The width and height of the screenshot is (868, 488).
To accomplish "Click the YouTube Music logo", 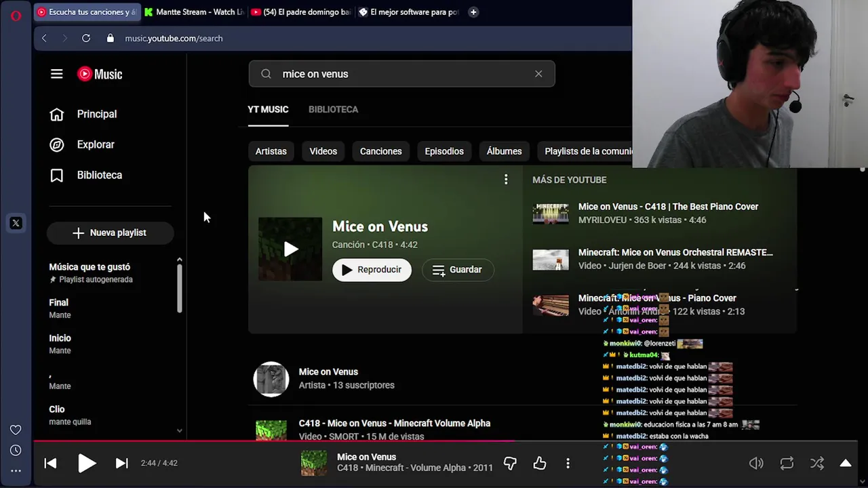I will coord(100,74).
